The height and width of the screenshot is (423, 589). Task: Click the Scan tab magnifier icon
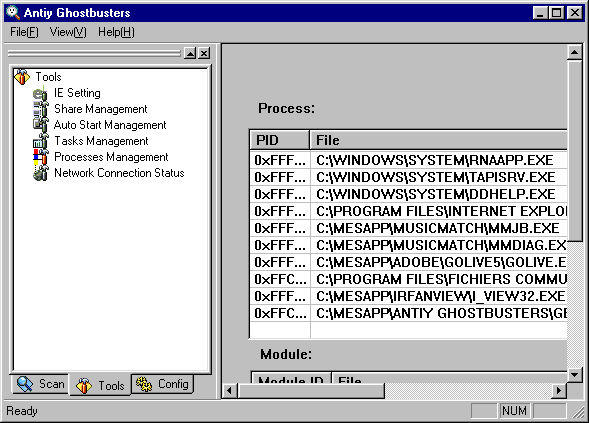[x=25, y=384]
